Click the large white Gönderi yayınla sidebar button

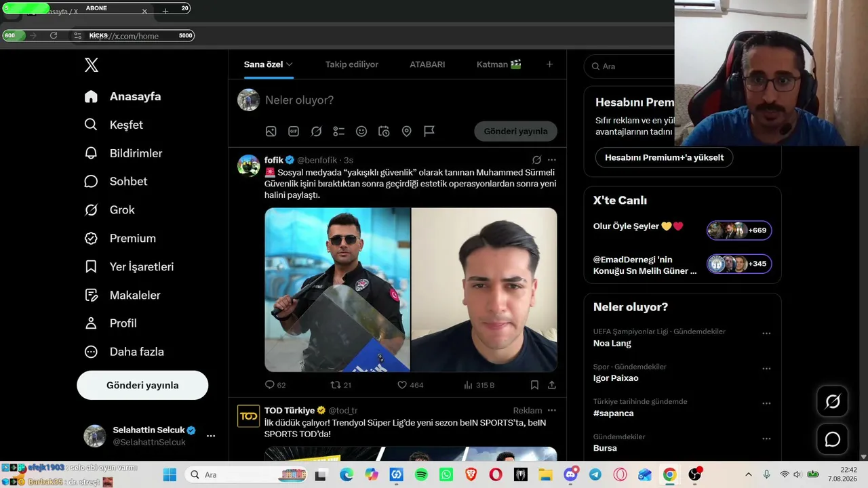(142, 385)
